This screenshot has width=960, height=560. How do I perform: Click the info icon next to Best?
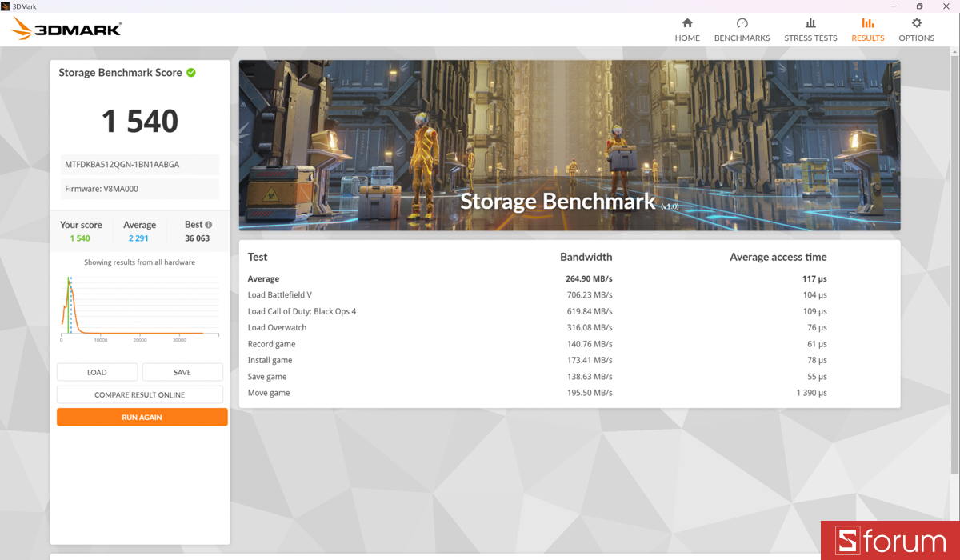point(208,224)
